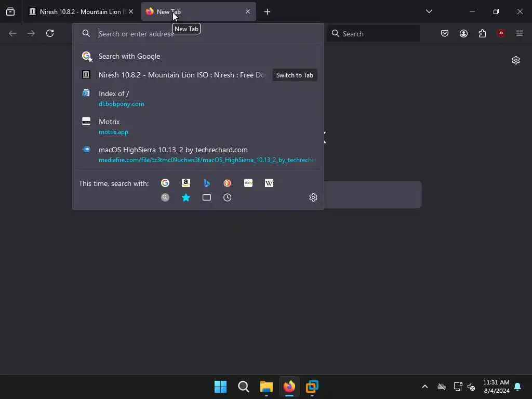Close the New Tab tab
This screenshot has width=532, height=399.
click(x=248, y=11)
